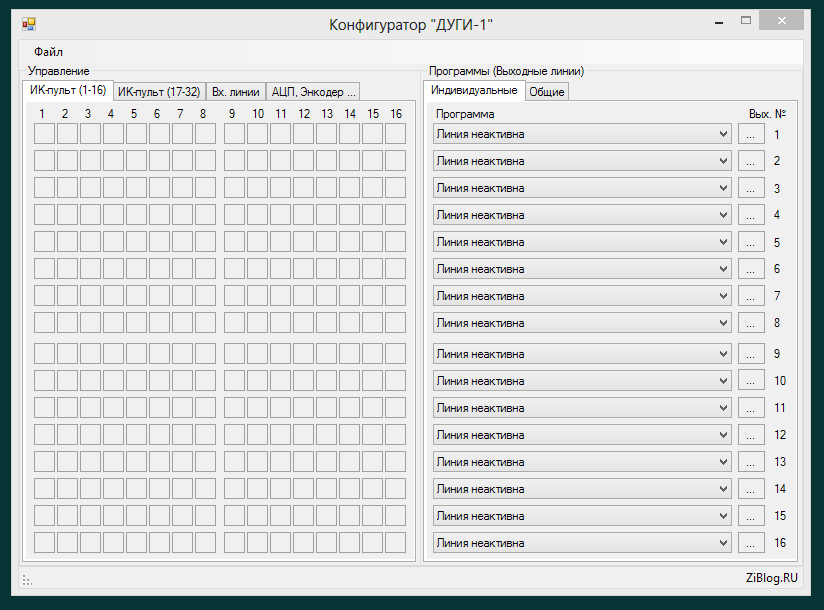Open the program combo box for output 16

pos(583,543)
